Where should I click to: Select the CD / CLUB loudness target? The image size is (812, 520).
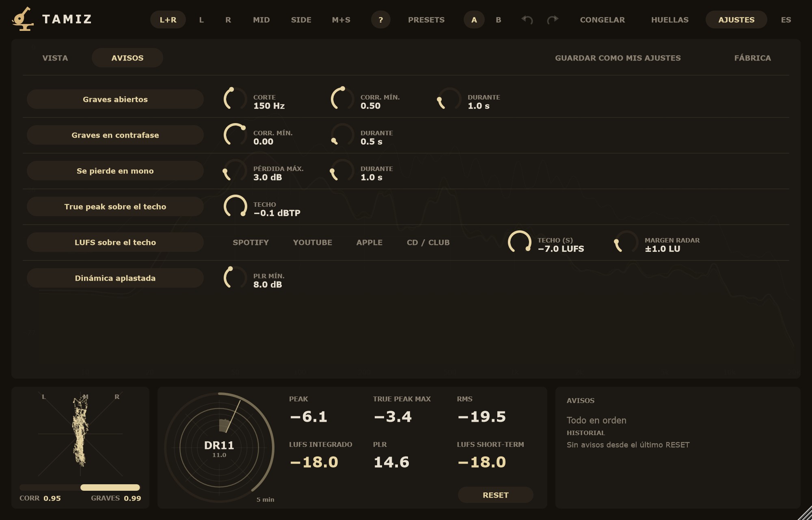(428, 242)
